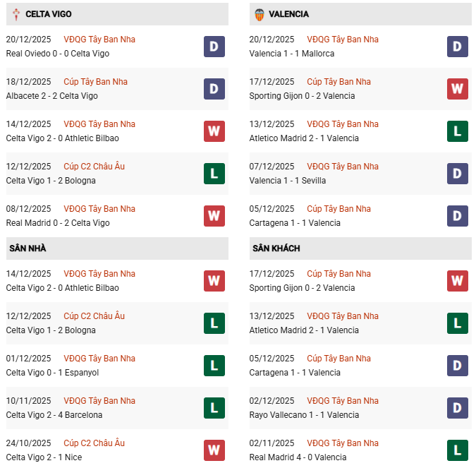Click the D badge for Albacete match

pyautogui.click(x=214, y=89)
